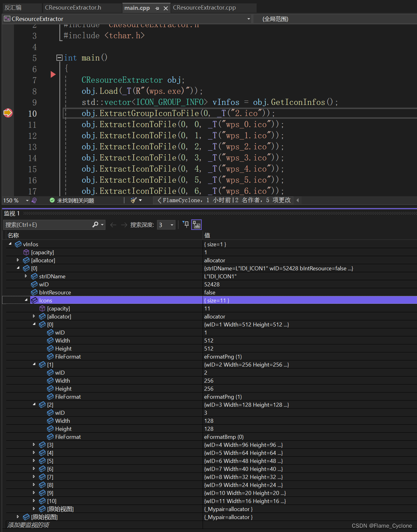The image size is (417, 532).
Task: Click the [capacity] icon under vInfos
Action: coord(26,252)
